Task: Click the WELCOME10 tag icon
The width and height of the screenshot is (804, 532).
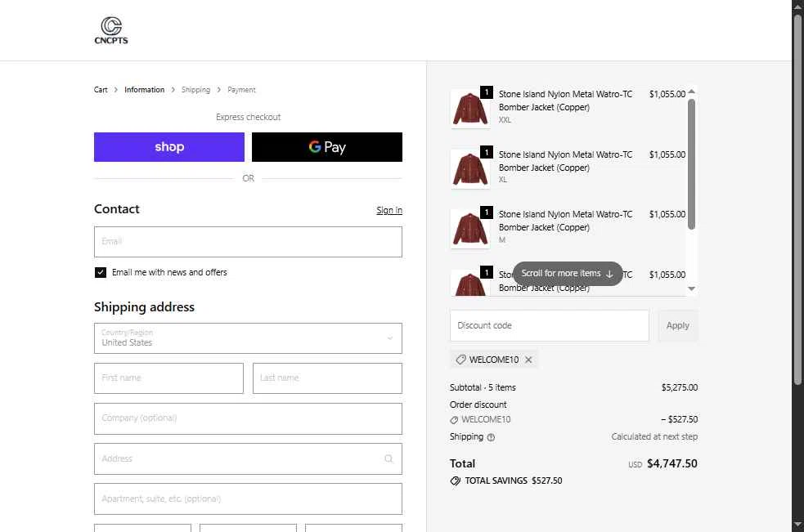Action: pyautogui.click(x=460, y=360)
